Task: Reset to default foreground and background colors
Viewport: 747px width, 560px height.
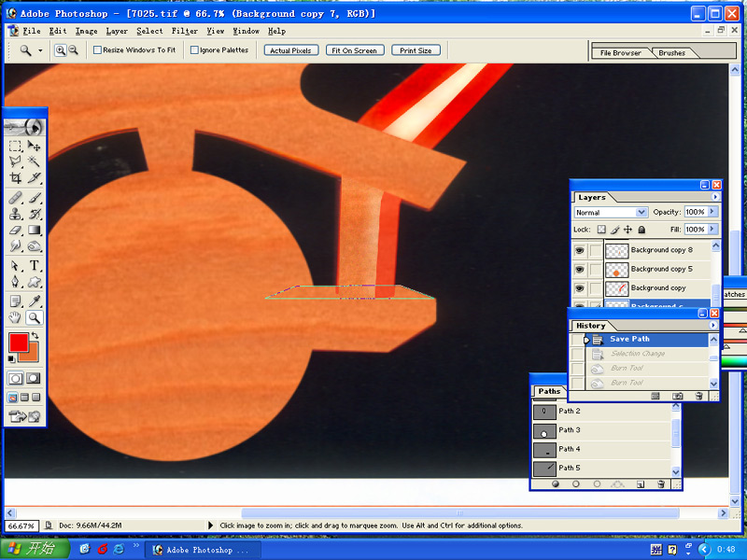Action: [11, 358]
